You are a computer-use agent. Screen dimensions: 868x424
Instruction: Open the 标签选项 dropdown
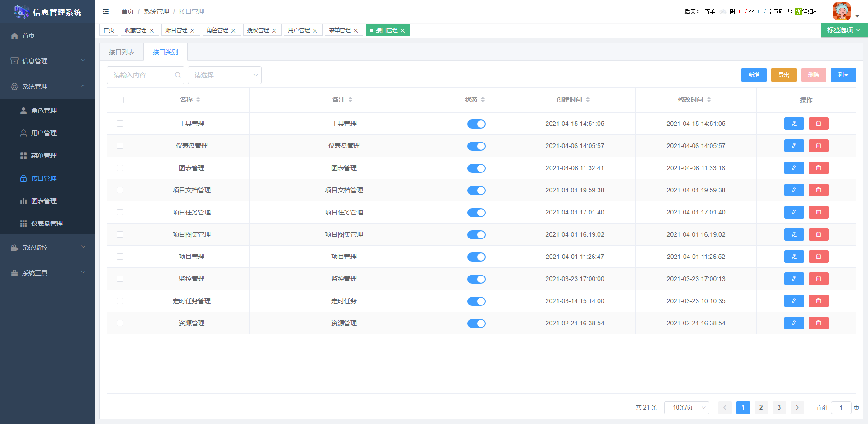844,30
